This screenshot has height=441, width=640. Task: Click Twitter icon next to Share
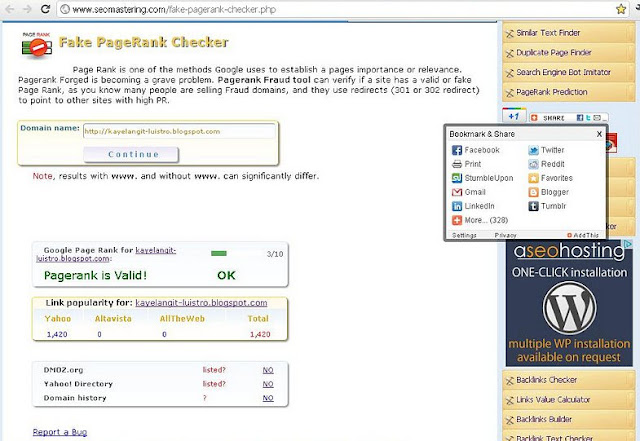588,118
